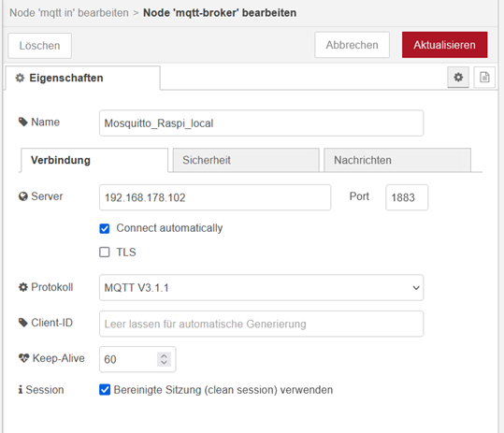
Task: Click the tag icon beside Client-ID
Action: point(23,323)
